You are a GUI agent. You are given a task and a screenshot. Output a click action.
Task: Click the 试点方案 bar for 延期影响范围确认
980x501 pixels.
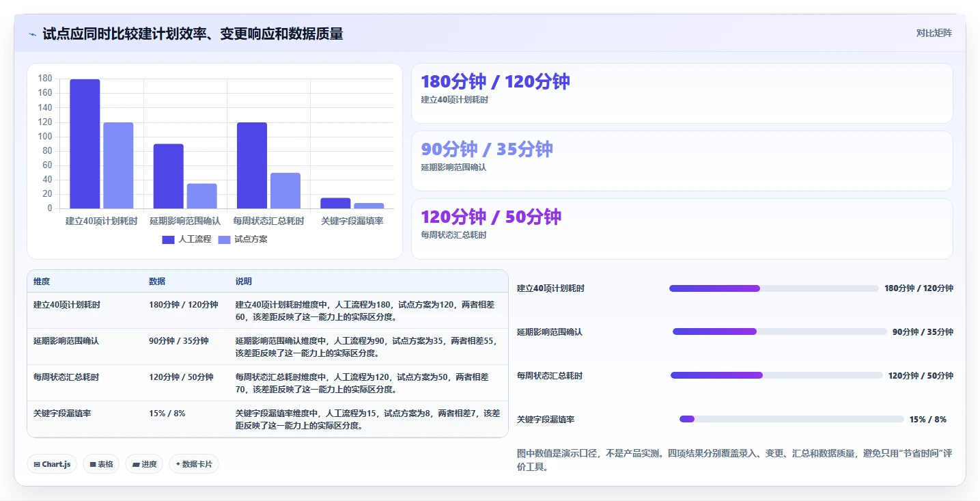click(x=201, y=196)
